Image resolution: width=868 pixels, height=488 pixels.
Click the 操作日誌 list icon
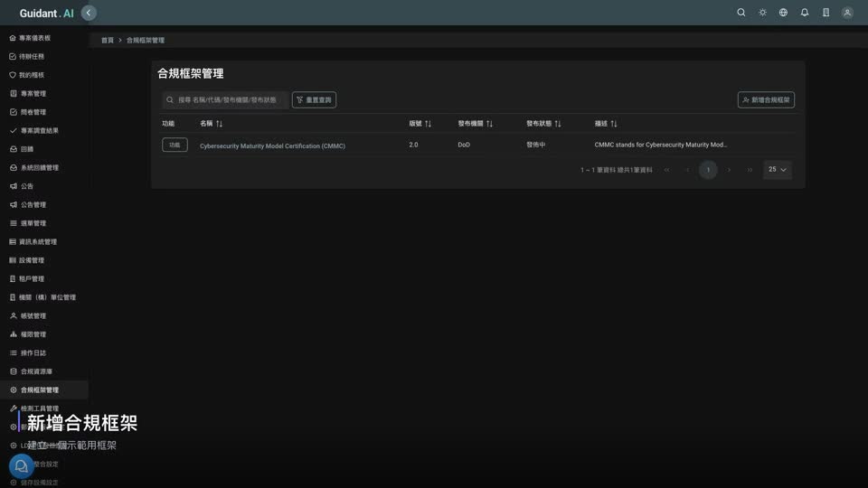click(14, 353)
